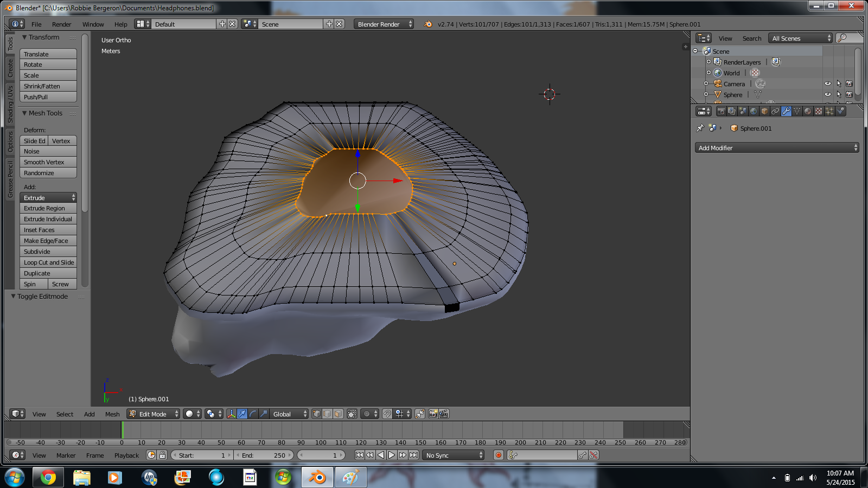
Task: Open the Material properties tab
Action: click(x=808, y=111)
